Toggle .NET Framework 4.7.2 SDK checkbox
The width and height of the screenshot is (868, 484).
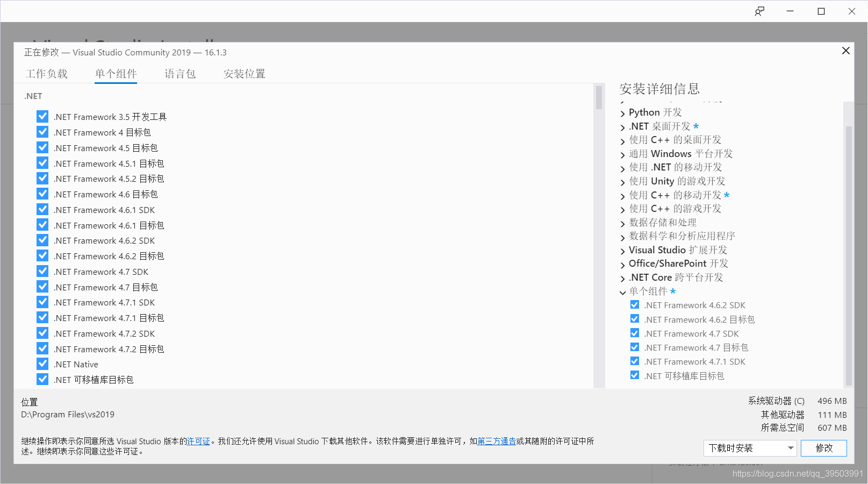click(x=42, y=333)
